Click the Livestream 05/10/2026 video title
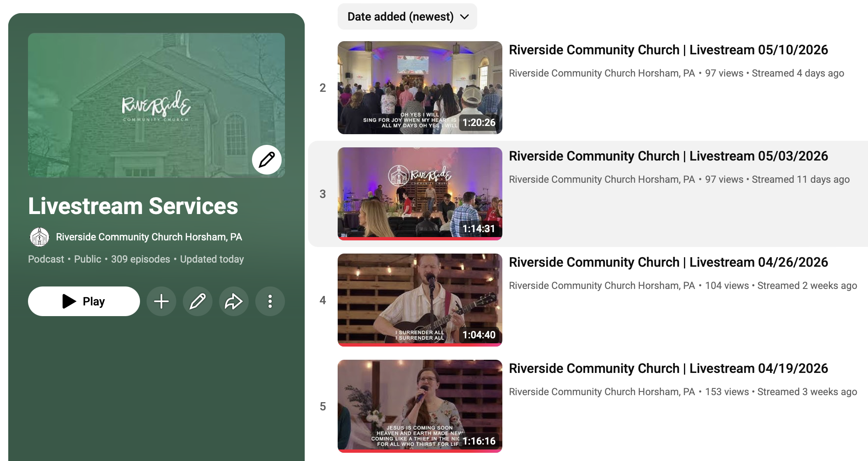Screen dimensions: 868x461 point(668,50)
